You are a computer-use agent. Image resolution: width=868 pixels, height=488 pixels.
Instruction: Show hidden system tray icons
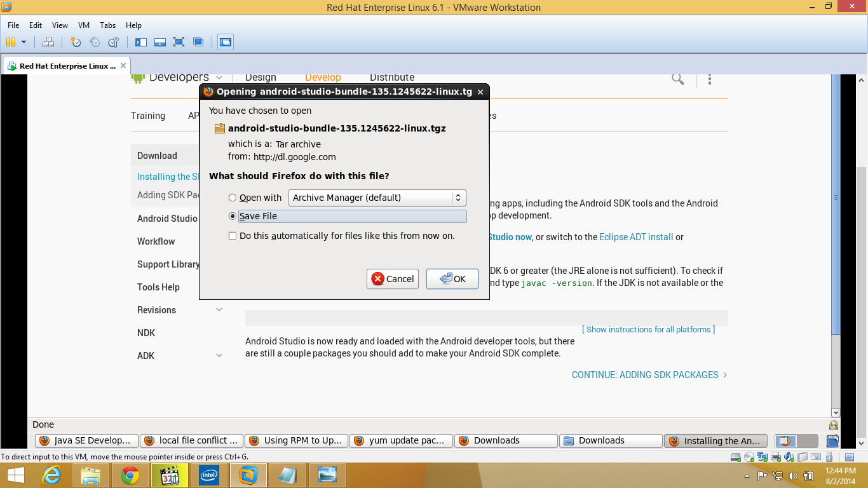[747, 476]
